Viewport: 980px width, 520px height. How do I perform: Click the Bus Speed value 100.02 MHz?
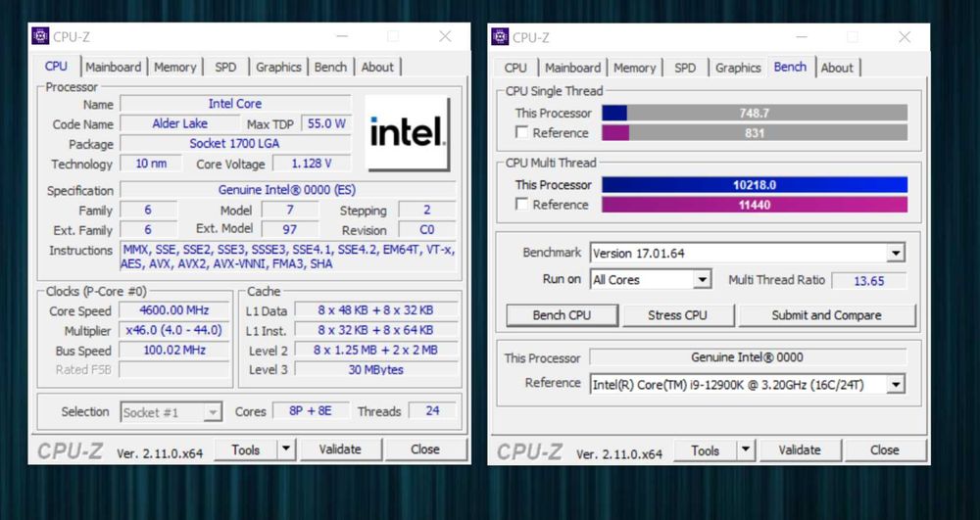173,351
